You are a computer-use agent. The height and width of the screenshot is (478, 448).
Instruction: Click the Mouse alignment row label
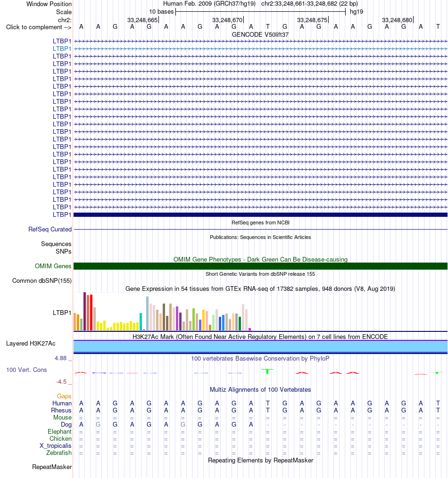point(63,417)
